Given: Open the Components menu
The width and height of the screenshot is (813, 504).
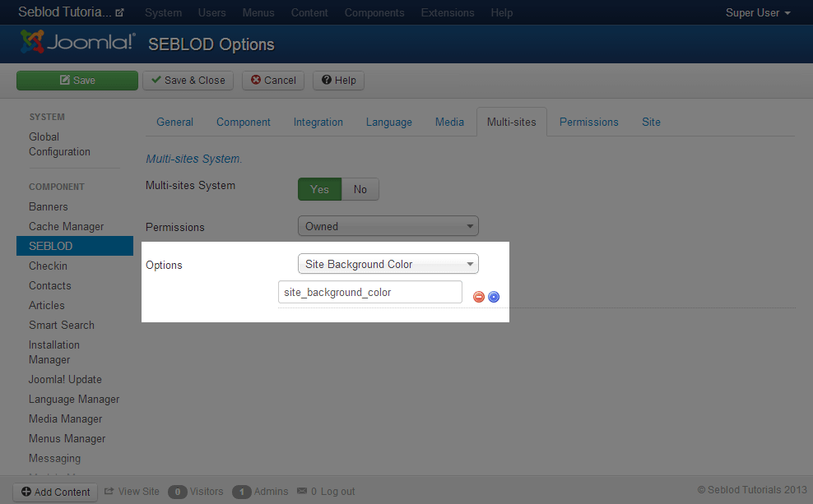Looking at the screenshot, I should pos(374,13).
